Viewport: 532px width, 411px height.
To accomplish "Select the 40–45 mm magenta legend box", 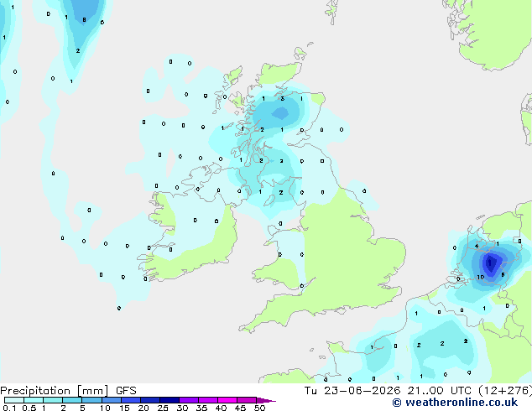I will point(227,400).
